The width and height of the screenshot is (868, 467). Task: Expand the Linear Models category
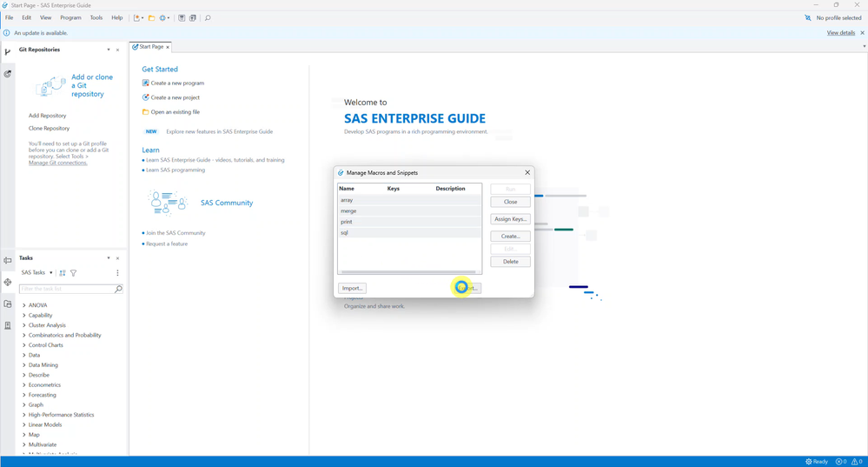pos(23,425)
